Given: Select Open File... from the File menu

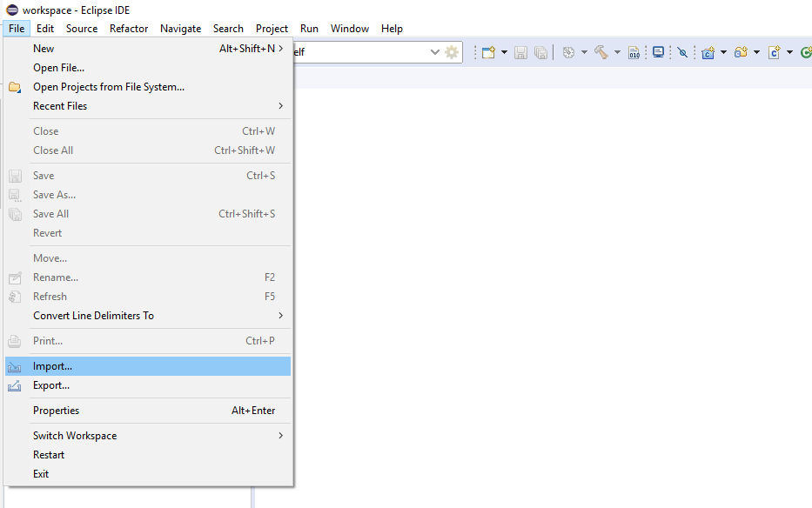Looking at the screenshot, I should point(148,68).
